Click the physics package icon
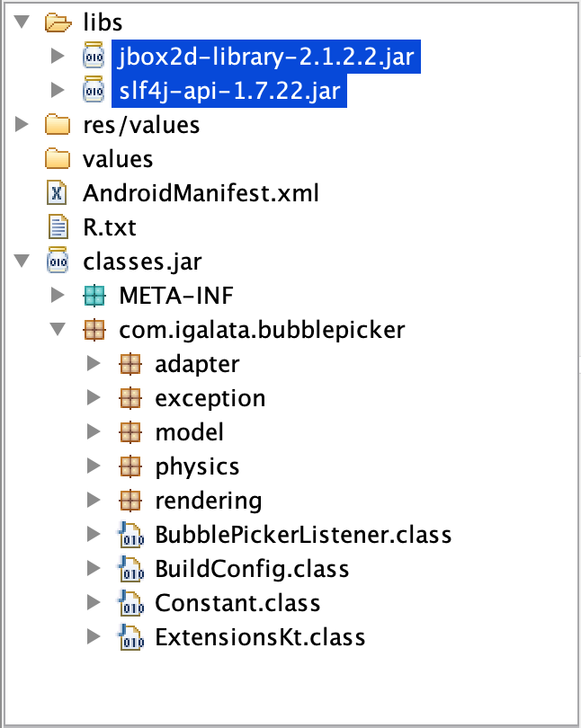Image resolution: width=581 pixels, height=728 pixels. pyautogui.click(x=130, y=466)
